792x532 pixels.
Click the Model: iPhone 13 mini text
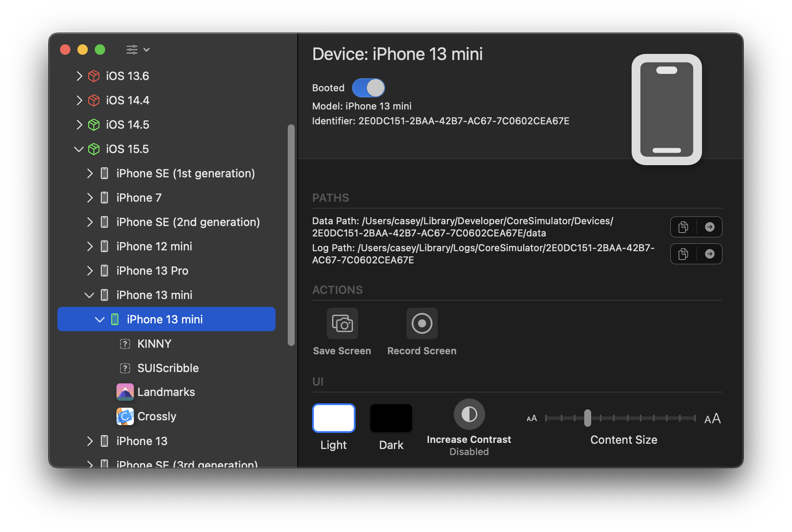pos(362,106)
